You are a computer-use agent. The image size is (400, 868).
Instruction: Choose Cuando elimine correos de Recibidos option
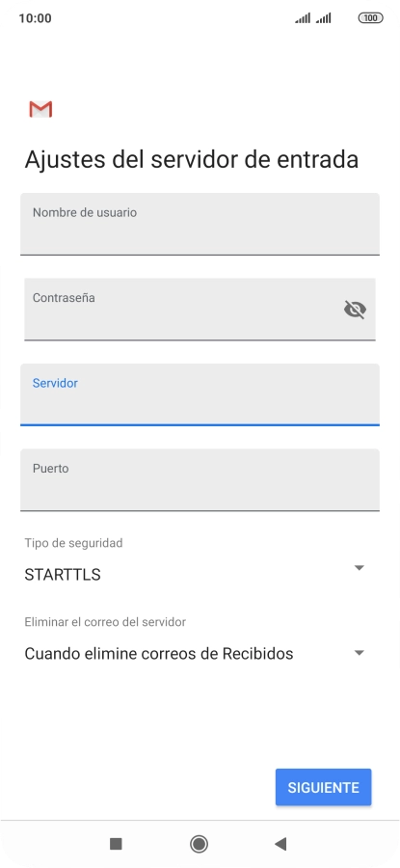point(159,654)
